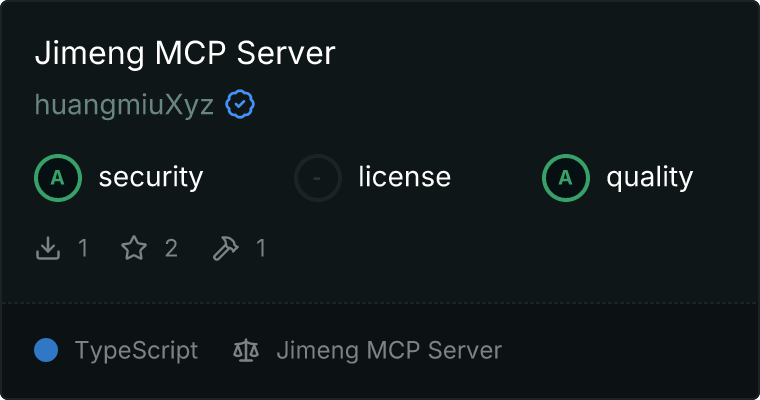Viewport: 760px width, 400px height.
Task: Select the security label
Action: click(x=151, y=177)
